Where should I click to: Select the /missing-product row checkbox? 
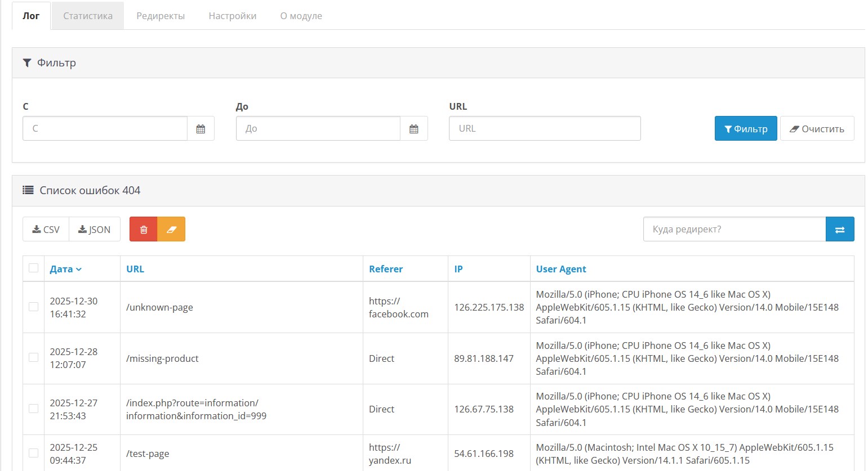click(34, 357)
